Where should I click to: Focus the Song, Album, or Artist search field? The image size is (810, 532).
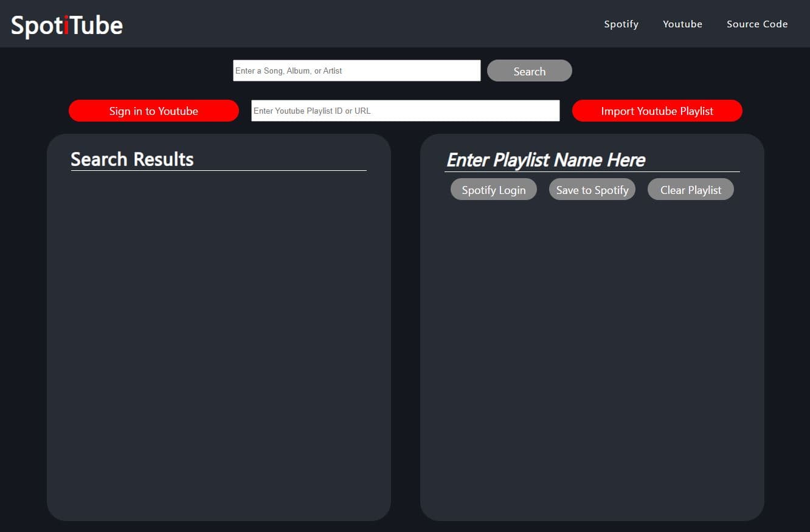[356, 71]
